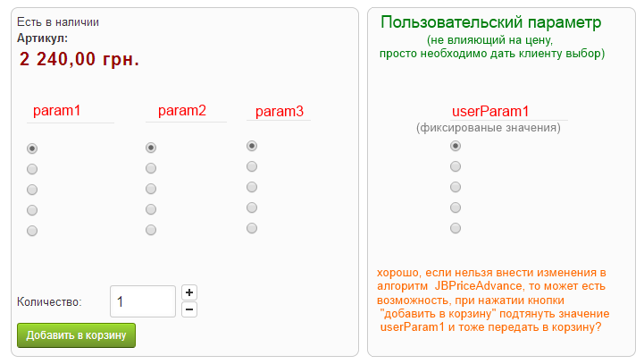Pick the fifth param3 radio option
Screen dimensions: 644x364
click(252, 228)
